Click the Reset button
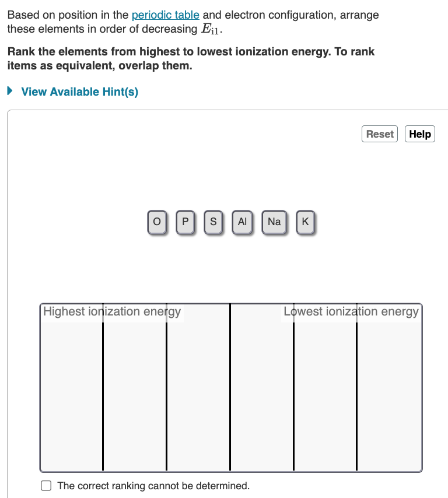Viewport: 448px width, 498px height. [380, 134]
